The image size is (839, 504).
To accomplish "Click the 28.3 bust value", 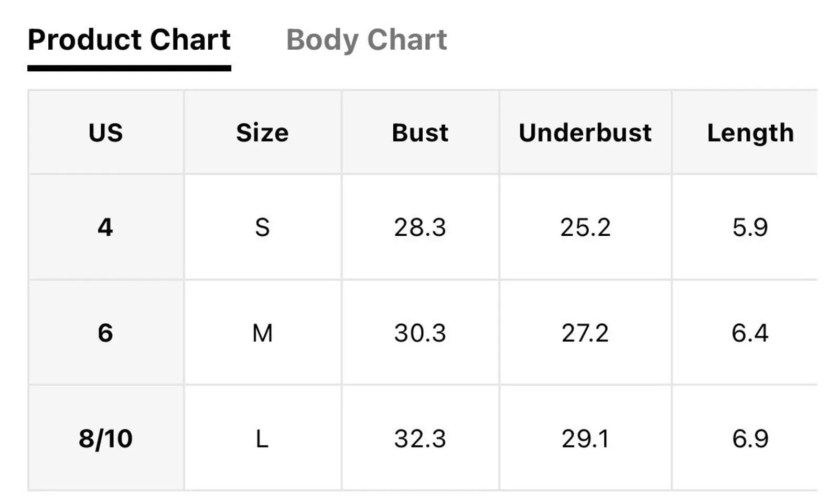I will 420,227.
